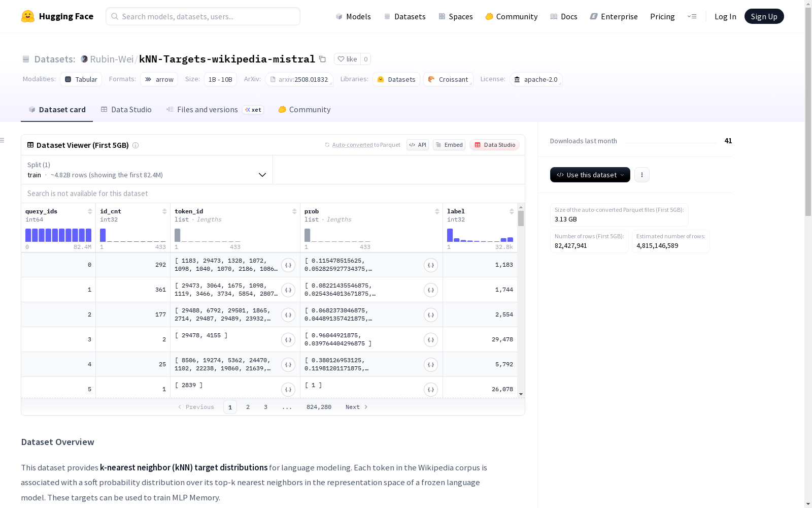812x508 pixels.
Task: Copy dataset name with the copy icon
Action: tap(322, 59)
